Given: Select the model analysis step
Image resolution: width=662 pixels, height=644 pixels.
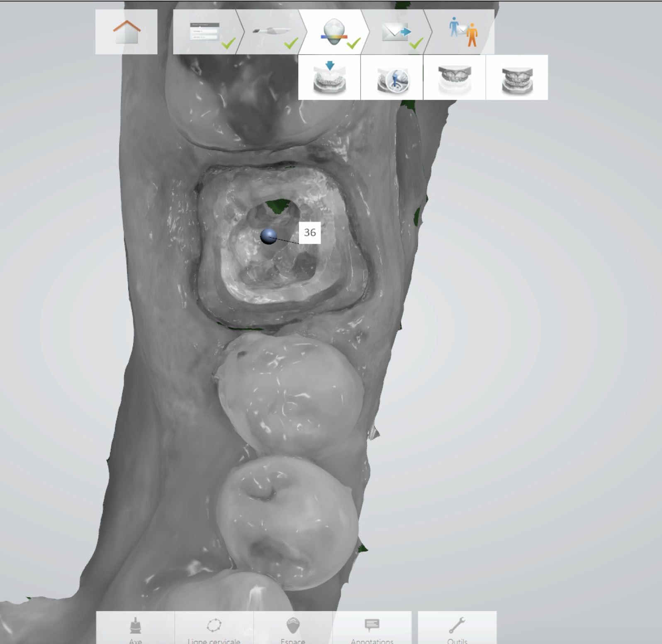Looking at the screenshot, I should click(334, 32).
